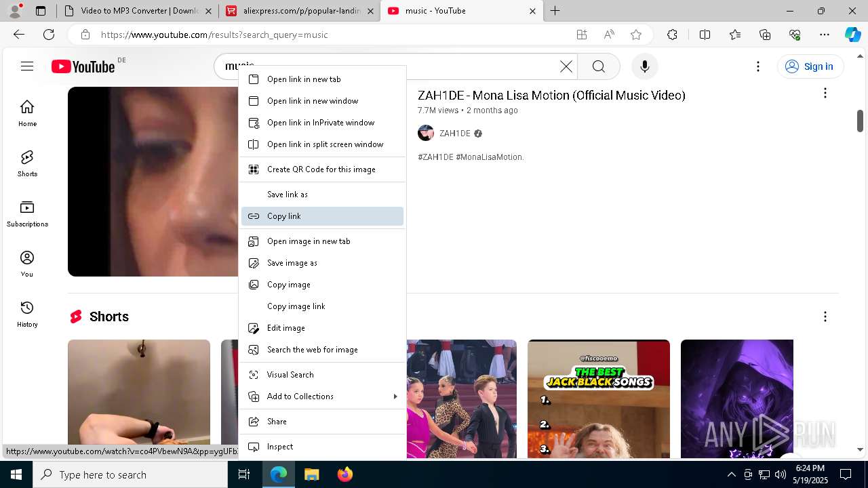Choose Edit image
Viewport: 868px width, 488px height.
(323, 328)
